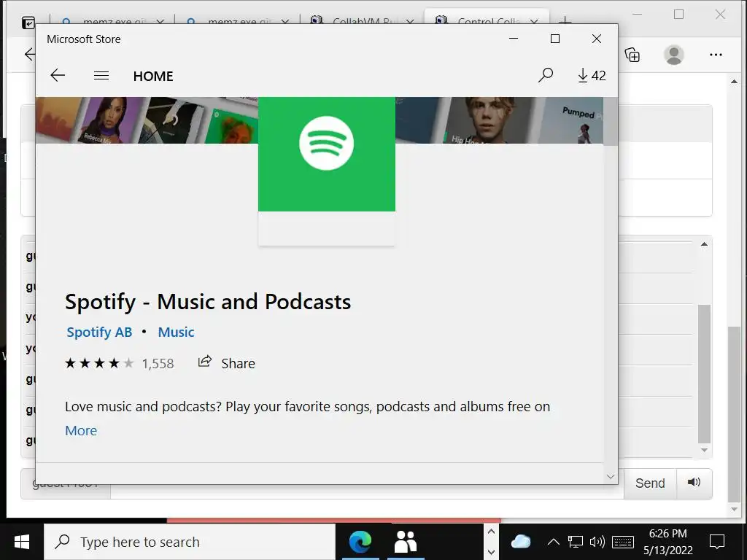Click the Spotify app logo tile
The height and width of the screenshot is (560, 747).
tap(326, 154)
